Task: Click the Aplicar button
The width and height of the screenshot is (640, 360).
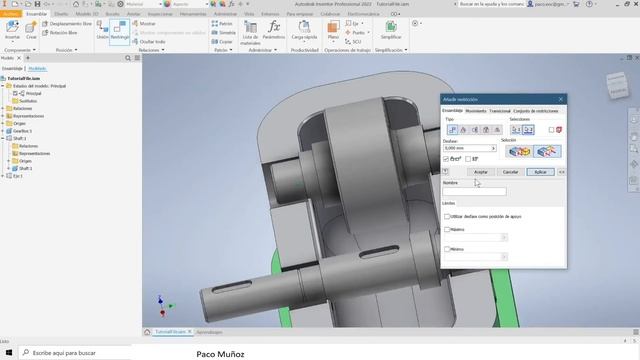Action: point(540,172)
